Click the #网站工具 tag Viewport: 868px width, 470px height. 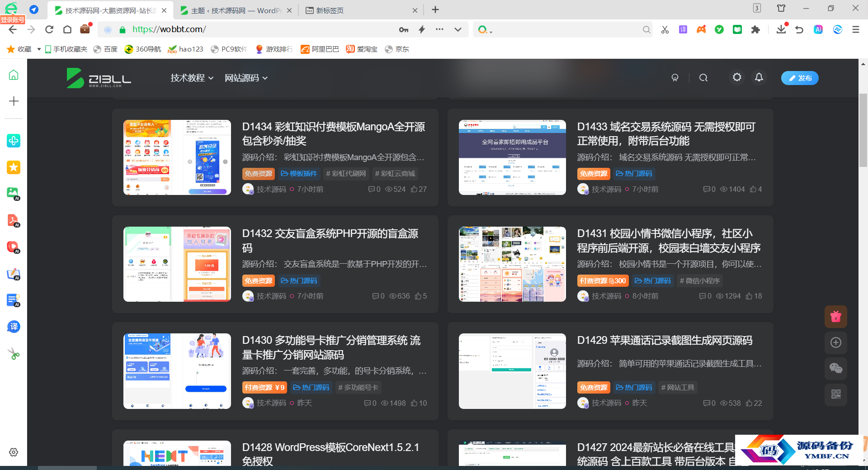pyautogui.click(x=677, y=388)
